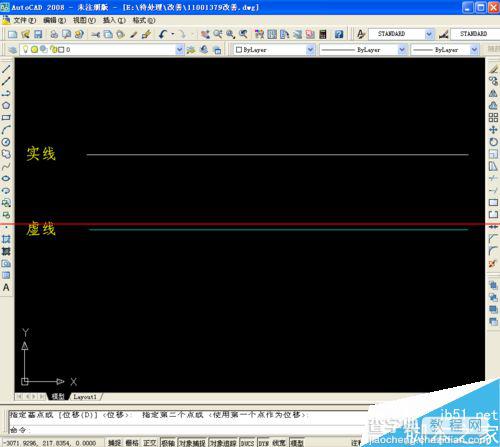Viewport: 500px width, 447px height.
Task: Open Help with the question-mark icon
Action: [x=339, y=34]
